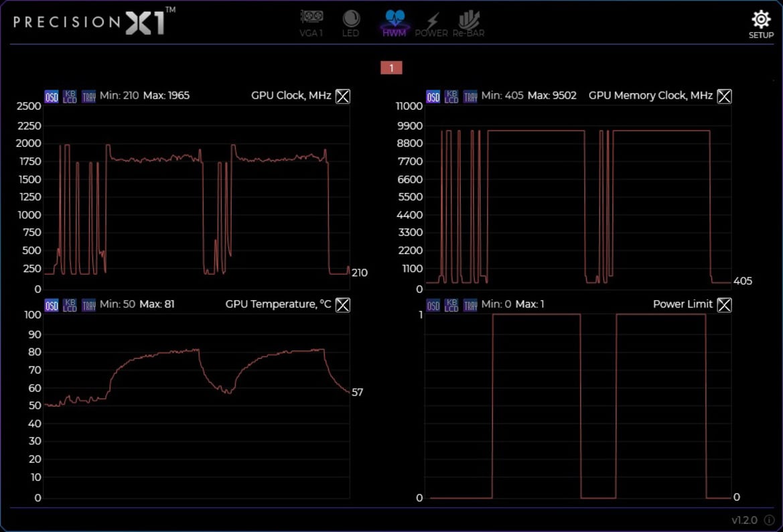Open SETUP gear settings
Image resolution: width=783 pixels, height=532 pixels.
tap(761, 25)
